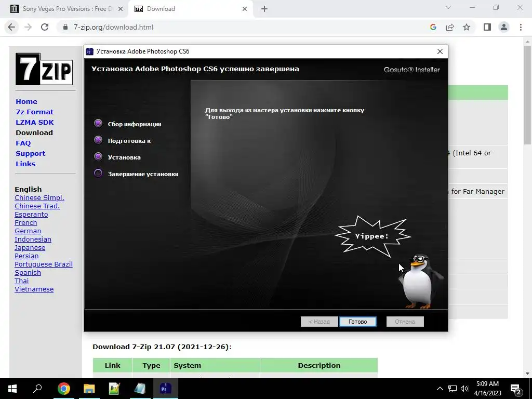Screen dimensions: 532x399
Task: Open the 7z Format link
Action: coord(35,112)
